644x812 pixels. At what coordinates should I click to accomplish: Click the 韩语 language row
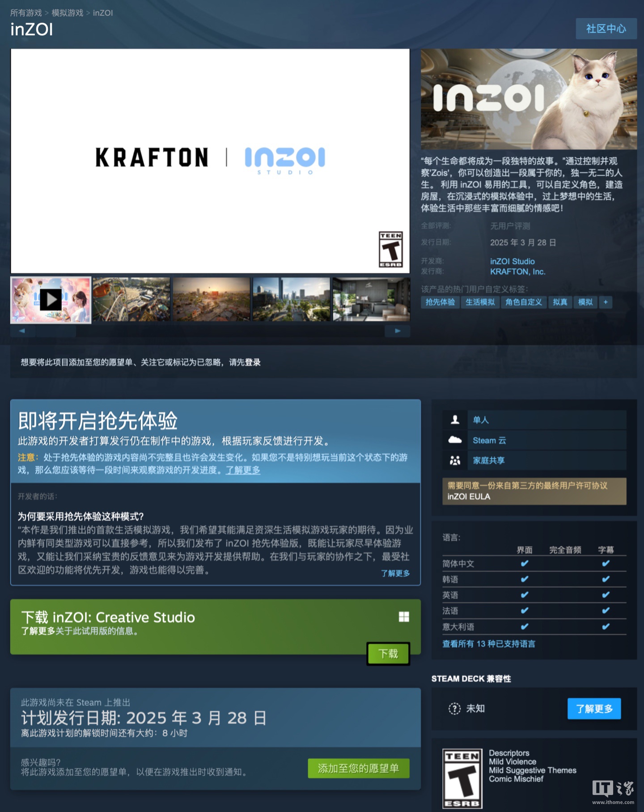pos(534,579)
